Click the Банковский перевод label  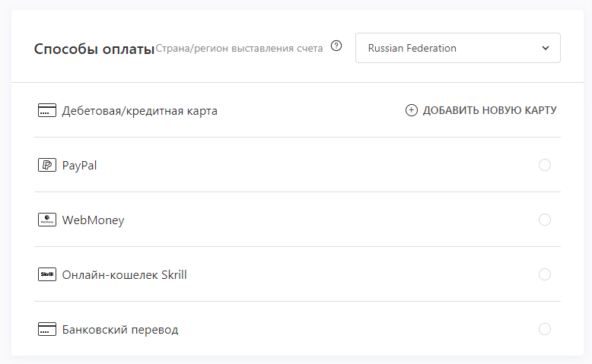(x=120, y=330)
